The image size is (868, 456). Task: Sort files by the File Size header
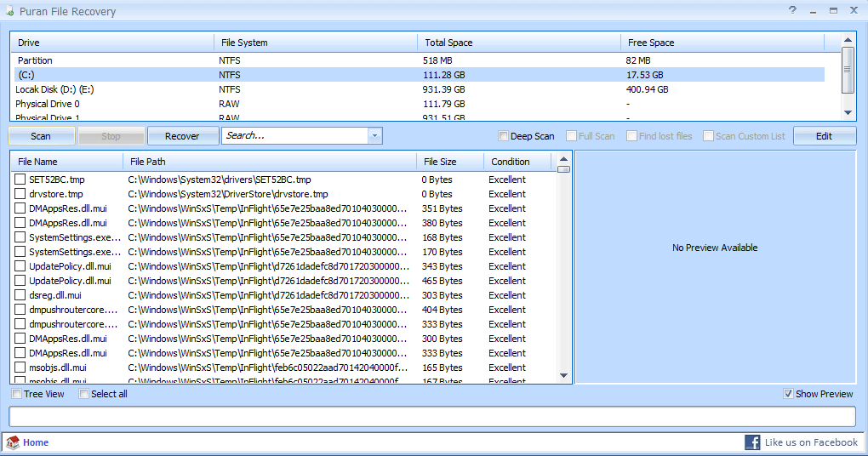pos(450,162)
